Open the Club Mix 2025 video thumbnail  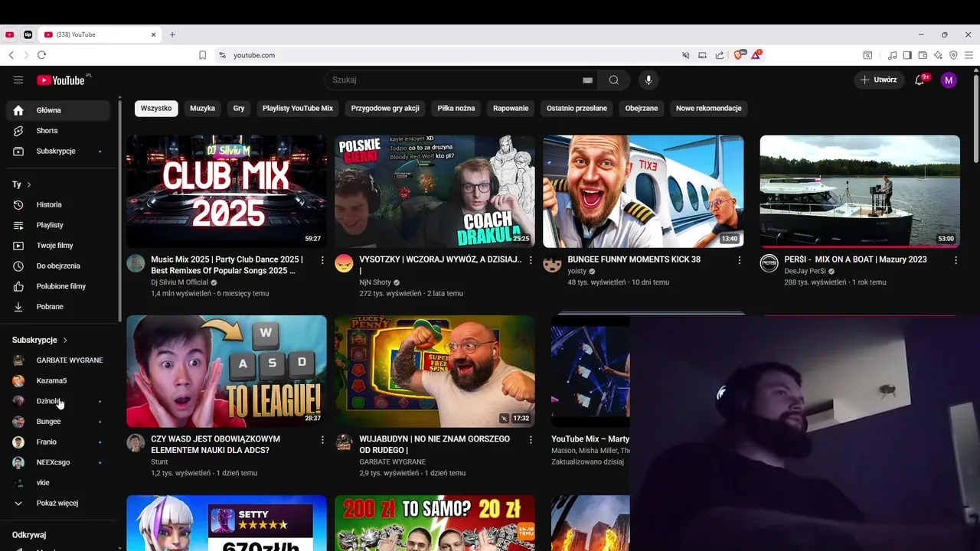227,191
